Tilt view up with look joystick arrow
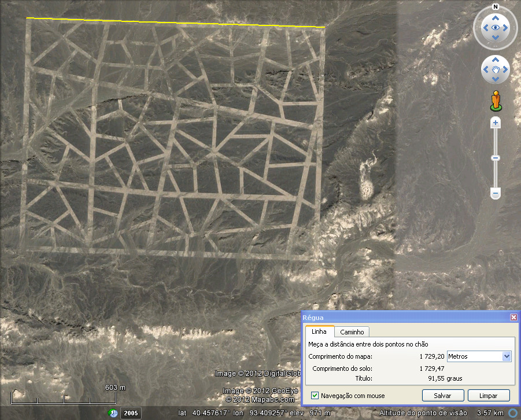Viewport: 521px width, 420px height. (x=495, y=17)
